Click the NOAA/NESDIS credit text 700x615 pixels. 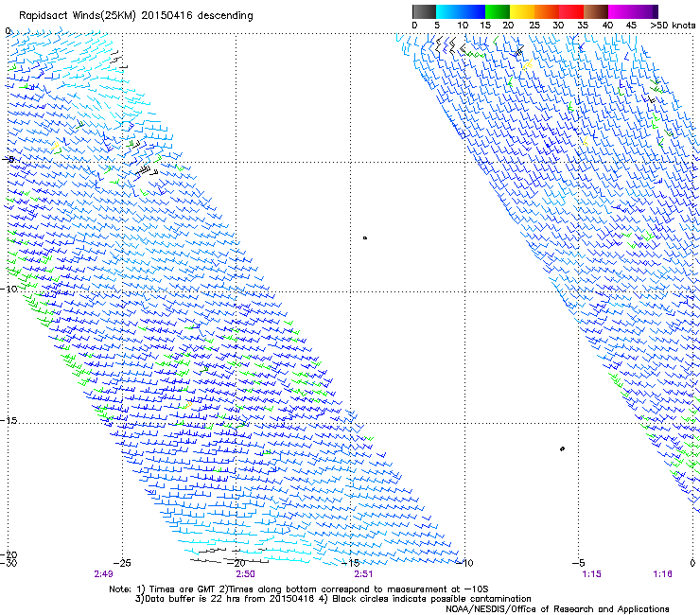pos(557,609)
